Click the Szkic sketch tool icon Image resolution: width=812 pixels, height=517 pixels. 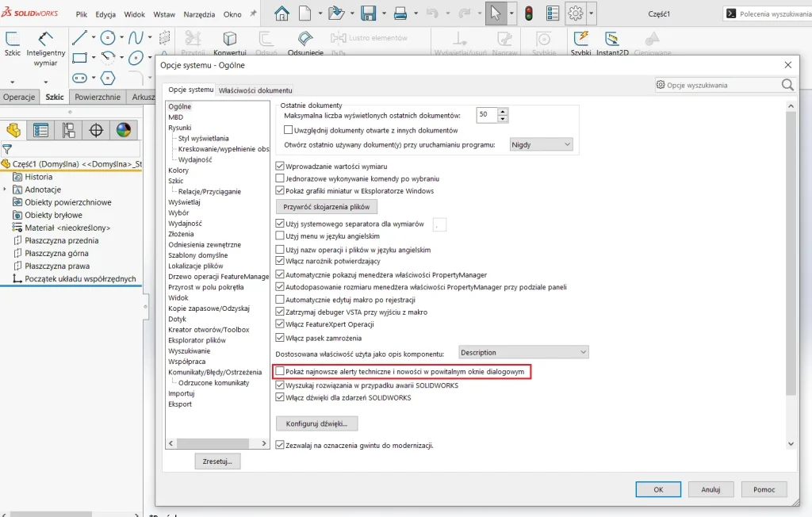[x=13, y=40]
